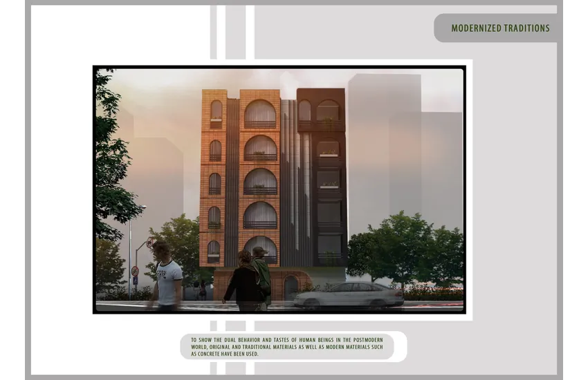Click the third-floor large arched window
This screenshot has height=380, width=588.
[260, 182]
